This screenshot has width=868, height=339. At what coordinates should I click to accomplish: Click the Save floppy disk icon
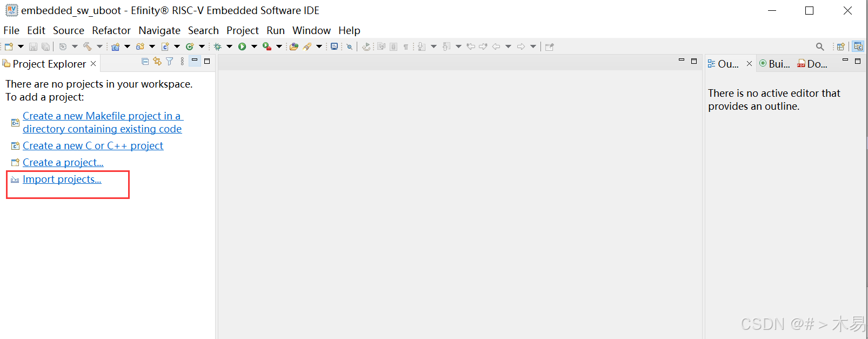(33, 46)
